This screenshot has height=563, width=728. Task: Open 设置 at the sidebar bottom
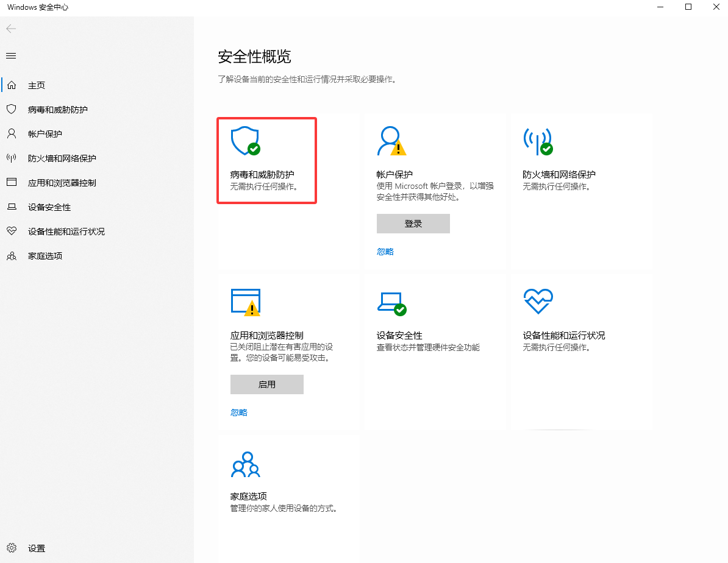(x=36, y=548)
